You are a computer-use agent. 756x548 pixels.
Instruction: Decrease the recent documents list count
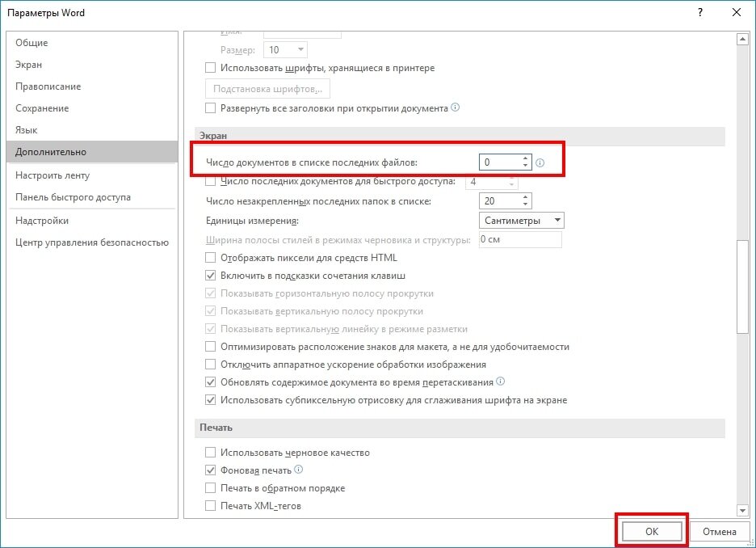(525, 167)
